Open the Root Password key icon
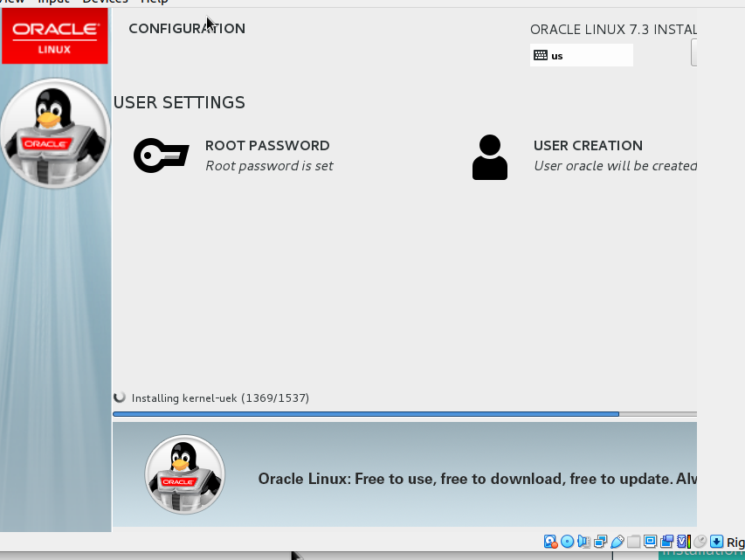Screen dimensions: 745x560 [161, 156]
